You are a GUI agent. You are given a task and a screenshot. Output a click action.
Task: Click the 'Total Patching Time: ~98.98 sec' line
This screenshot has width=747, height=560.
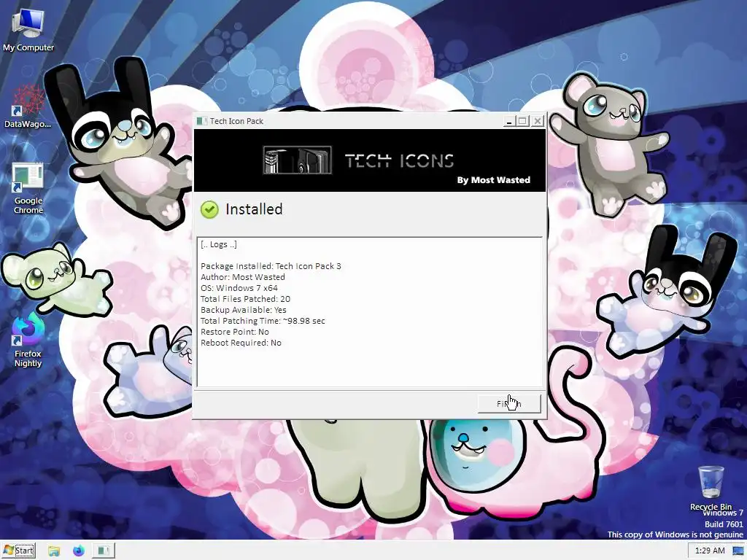click(263, 321)
